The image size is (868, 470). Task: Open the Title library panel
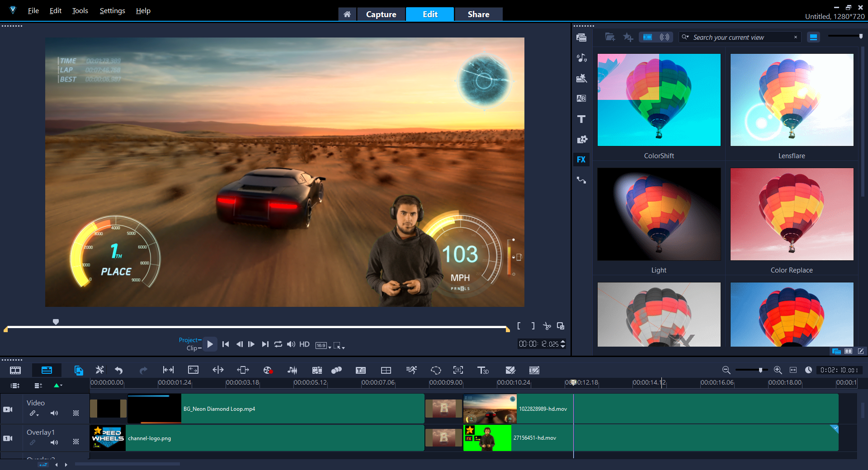coord(581,119)
